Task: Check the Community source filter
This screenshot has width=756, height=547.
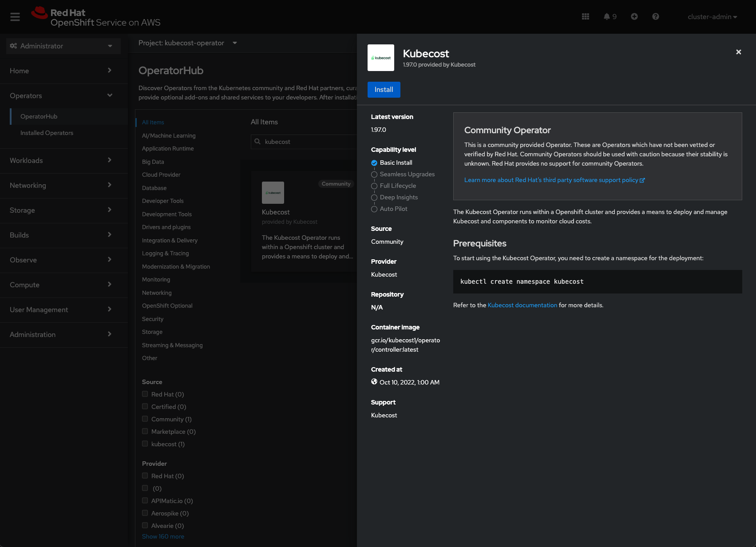Action: point(145,419)
